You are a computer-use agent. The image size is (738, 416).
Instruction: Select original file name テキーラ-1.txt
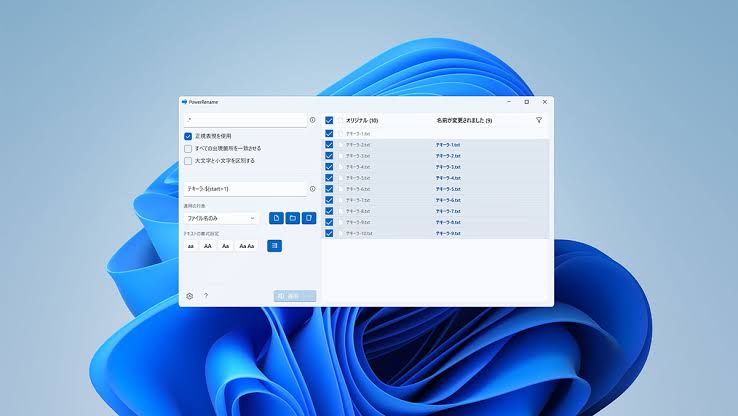coord(358,134)
